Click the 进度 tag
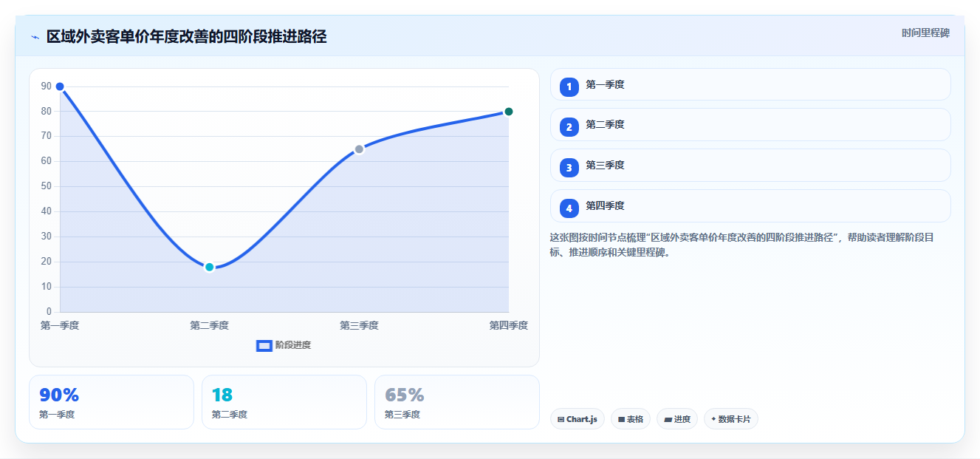The width and height of the screenshot is (980, 459). tap(677, 419)
